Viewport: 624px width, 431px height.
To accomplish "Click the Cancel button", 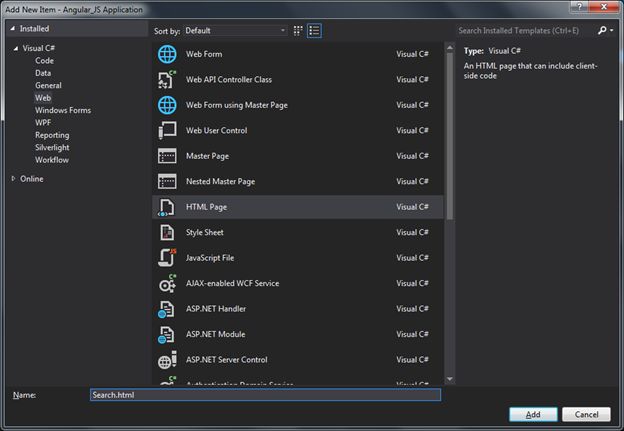I will (x=586, y=415).
